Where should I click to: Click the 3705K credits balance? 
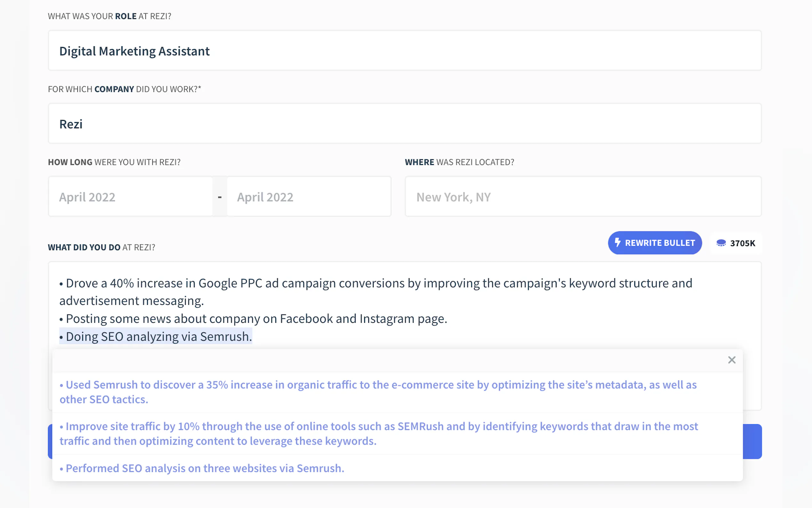point(743,243)
